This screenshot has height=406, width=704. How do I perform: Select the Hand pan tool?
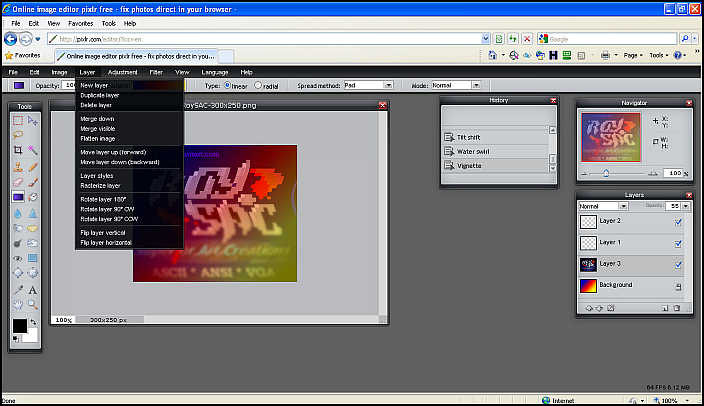pos(18,304)
